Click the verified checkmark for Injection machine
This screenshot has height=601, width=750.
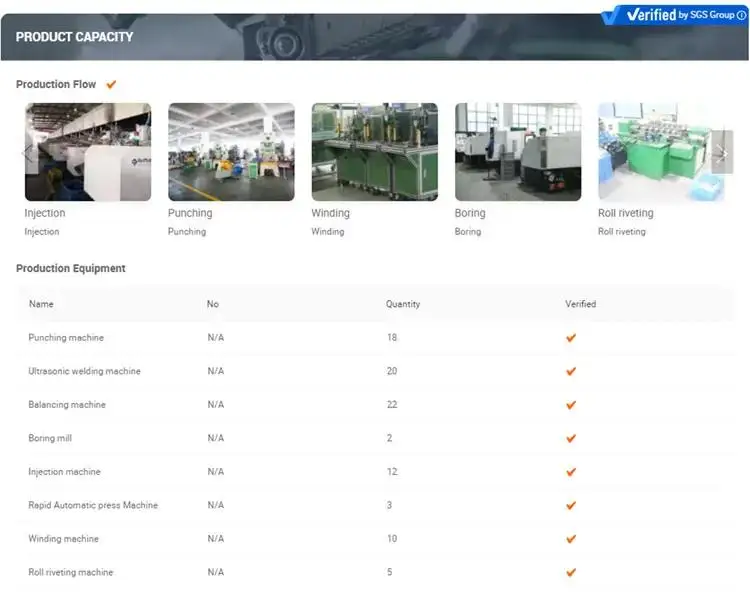pos(571,472)
